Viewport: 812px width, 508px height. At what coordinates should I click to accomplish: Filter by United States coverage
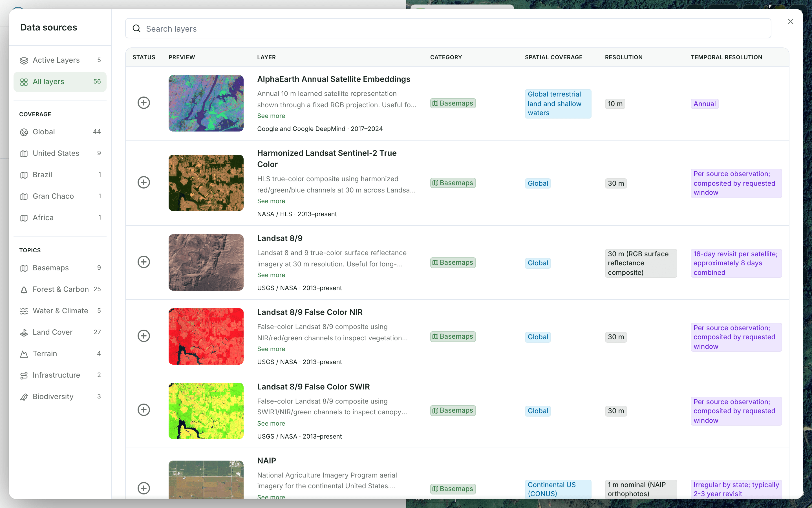pos(60,153)
